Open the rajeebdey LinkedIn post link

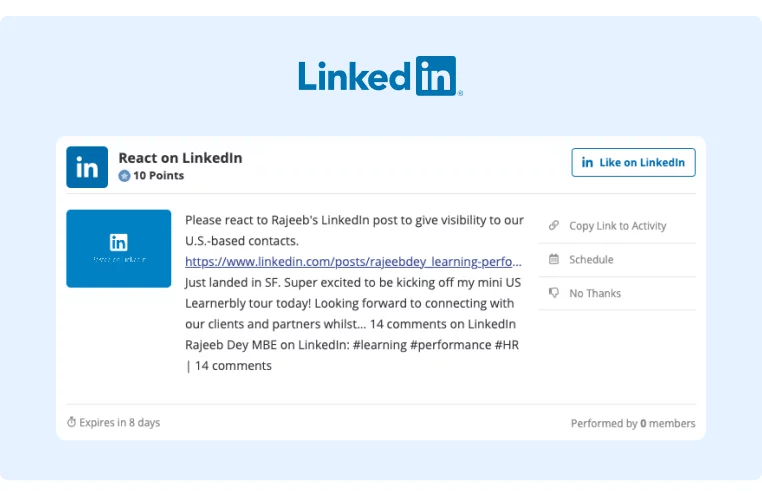tap(353, 261)
